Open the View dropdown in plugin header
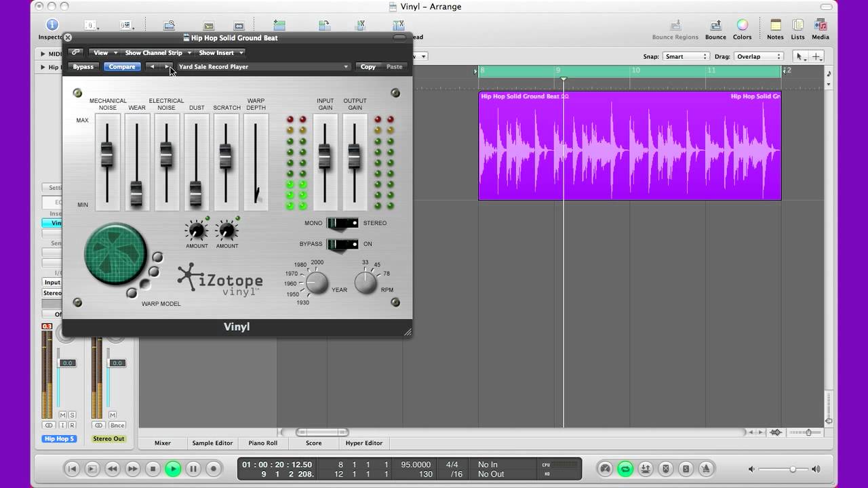 click(105, 52)
